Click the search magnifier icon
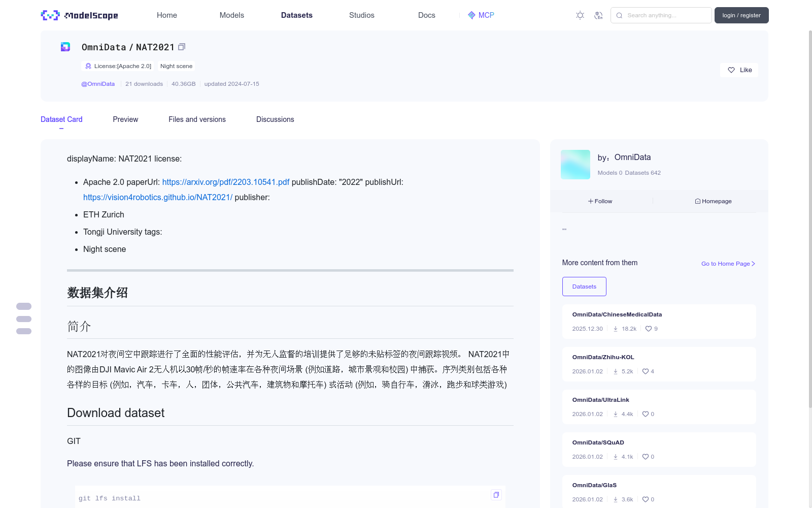The height and width of the screenshot is (508, 812). 619,15
